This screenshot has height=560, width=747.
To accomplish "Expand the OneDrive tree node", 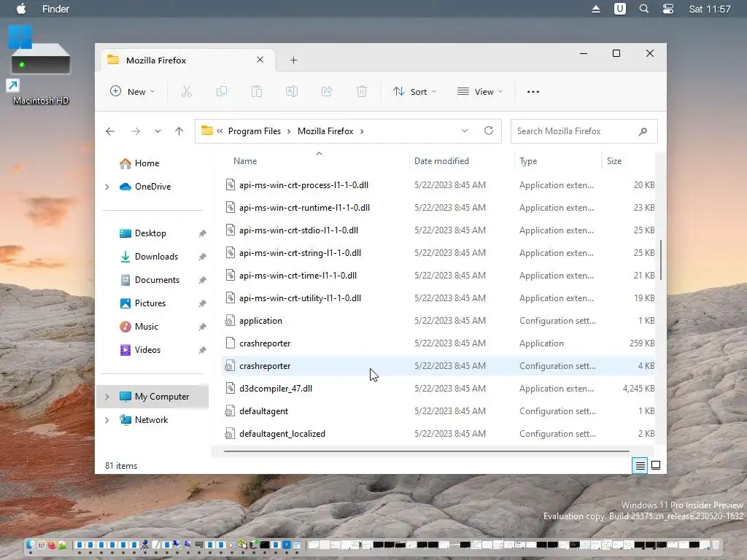I will 107,187.
